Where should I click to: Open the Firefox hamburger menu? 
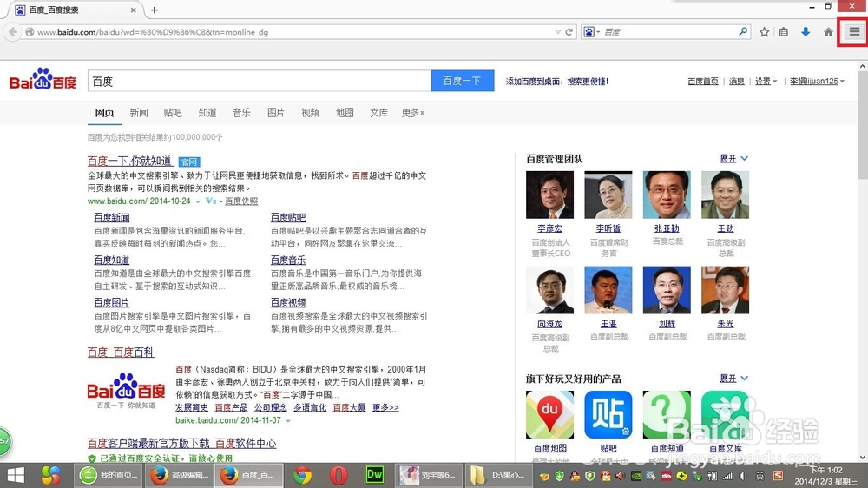[x=854, y=31]
